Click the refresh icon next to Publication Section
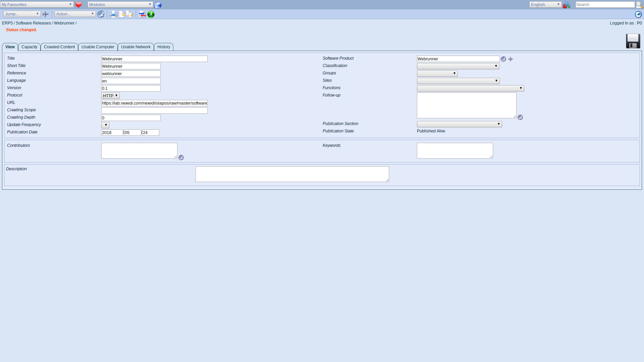 coord(520,117)
